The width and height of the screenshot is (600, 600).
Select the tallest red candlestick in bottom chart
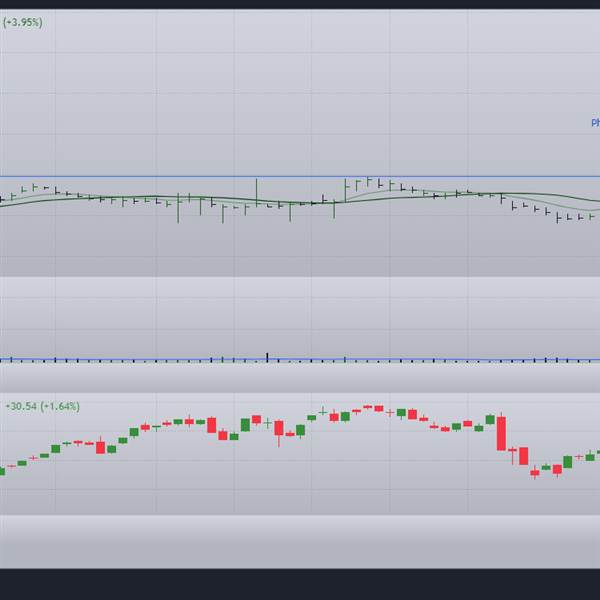[x=501, y=433]
